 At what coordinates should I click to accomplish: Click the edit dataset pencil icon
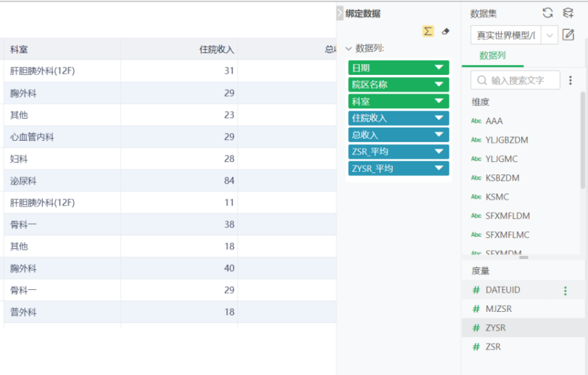click(568, 35)
